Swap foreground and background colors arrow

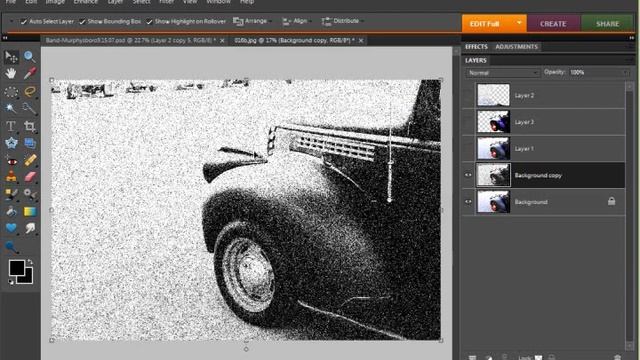click(30, 262)
